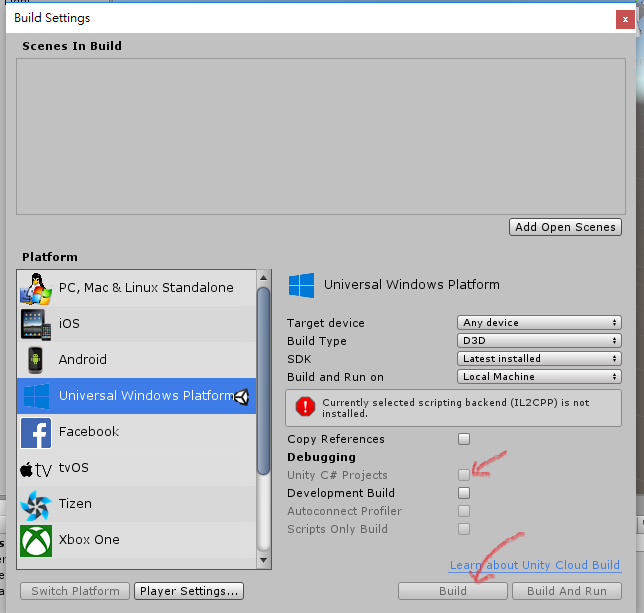Click the Target device label
This screenshot has width=644, height=613.
pos(325,323)
